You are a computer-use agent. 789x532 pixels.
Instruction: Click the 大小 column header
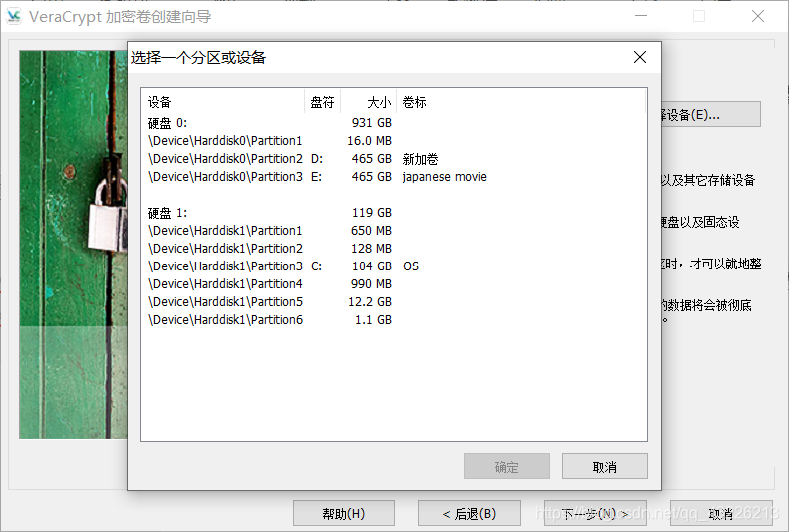point(369,102)
